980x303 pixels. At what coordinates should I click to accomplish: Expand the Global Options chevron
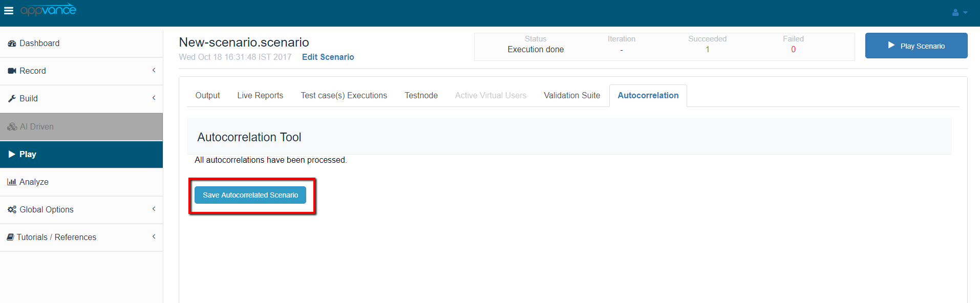[x=154, y=209]
